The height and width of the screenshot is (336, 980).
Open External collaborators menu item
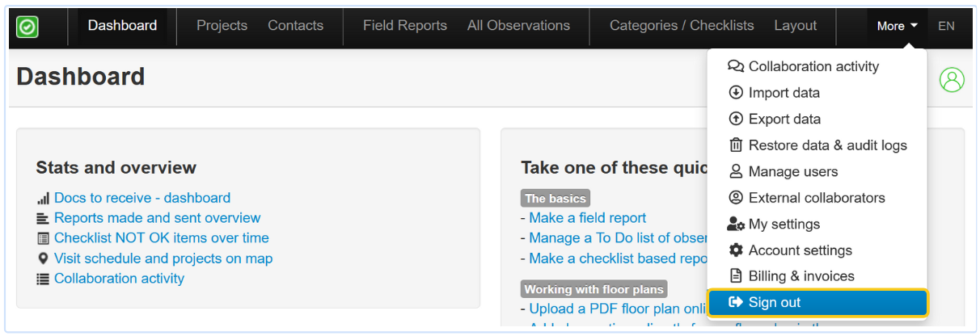(817, 198)
